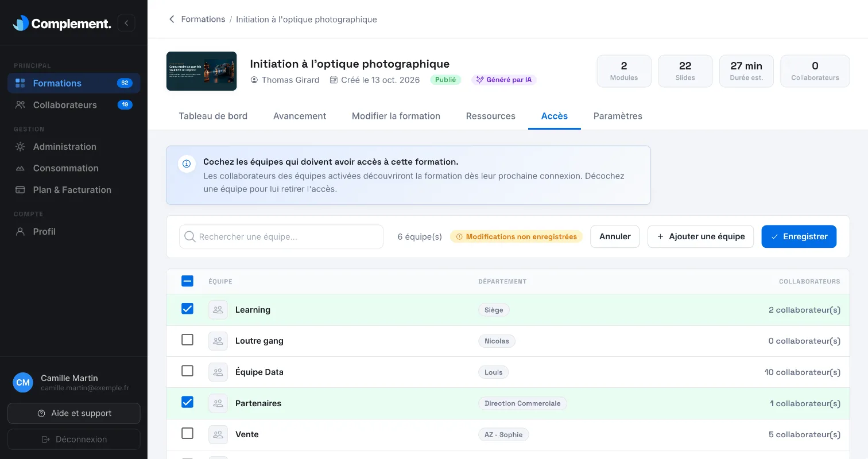This screenshot has height=459, width=868.
Task: Click the Ajouter une équipe button
Action: click(700, 236)
